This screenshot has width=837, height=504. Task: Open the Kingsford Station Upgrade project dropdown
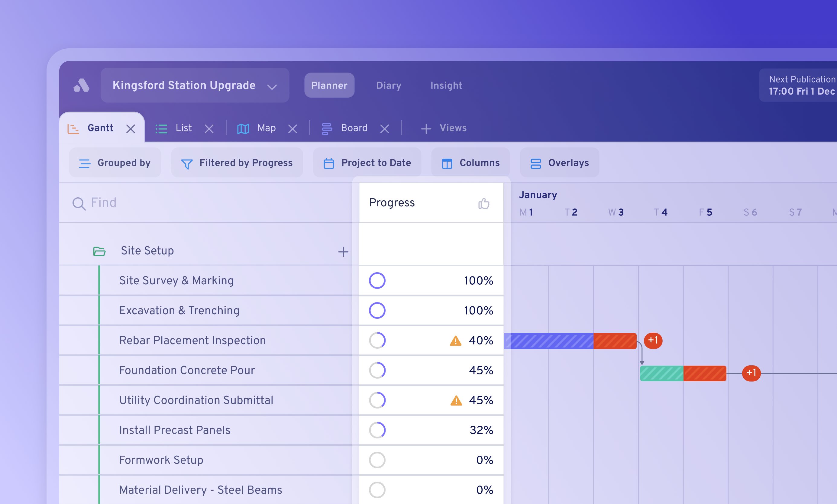click(195, 85)
